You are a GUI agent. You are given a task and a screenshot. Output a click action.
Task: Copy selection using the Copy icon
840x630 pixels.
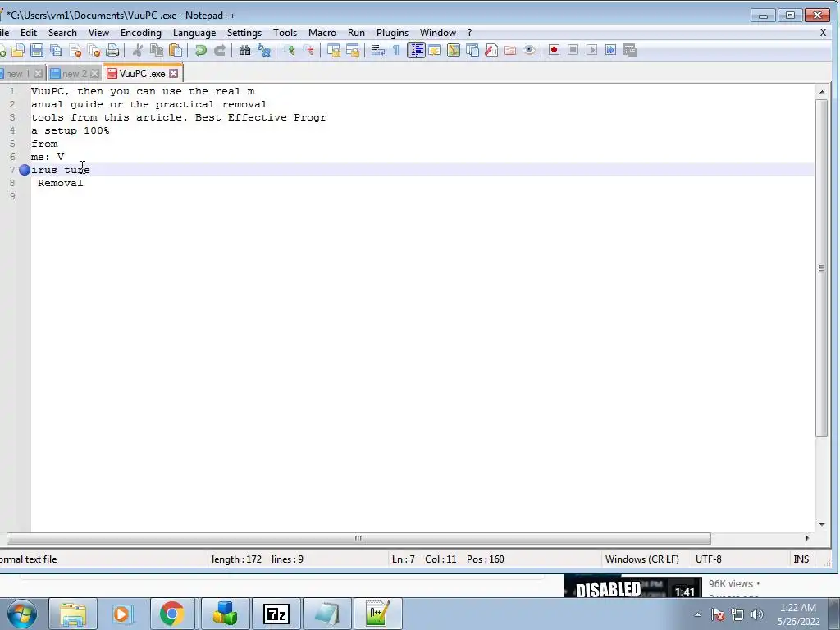click(x=157, y=50)
